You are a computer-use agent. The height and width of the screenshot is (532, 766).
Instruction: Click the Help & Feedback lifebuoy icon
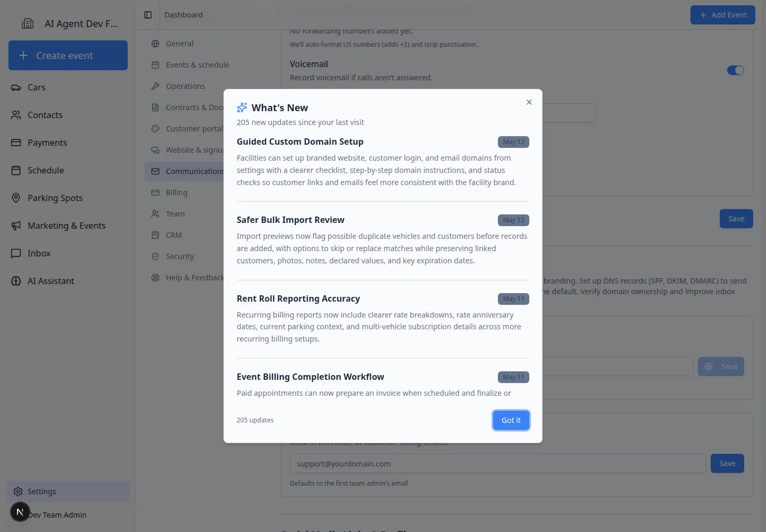(x=155, y=278)
